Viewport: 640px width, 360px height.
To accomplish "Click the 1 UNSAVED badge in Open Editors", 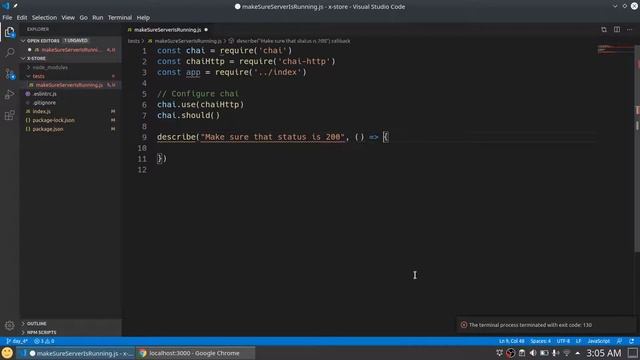I will click(76, 41).
